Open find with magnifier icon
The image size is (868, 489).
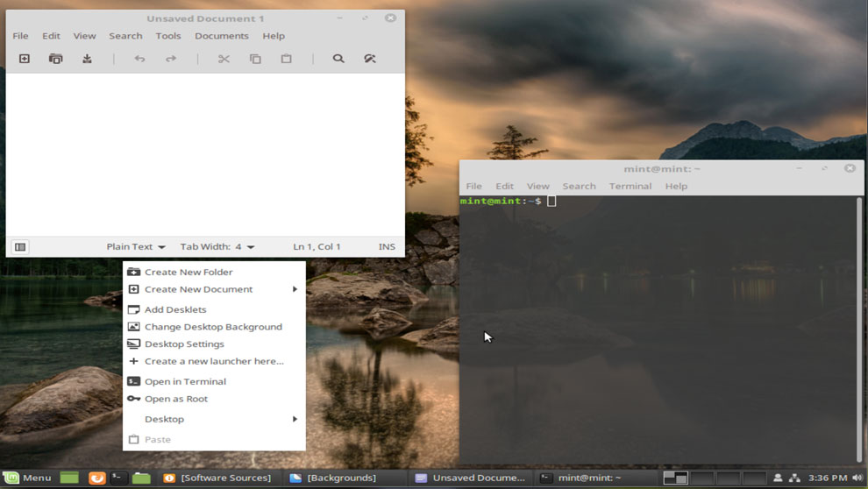pyautogui.click(x=338, y=59)
